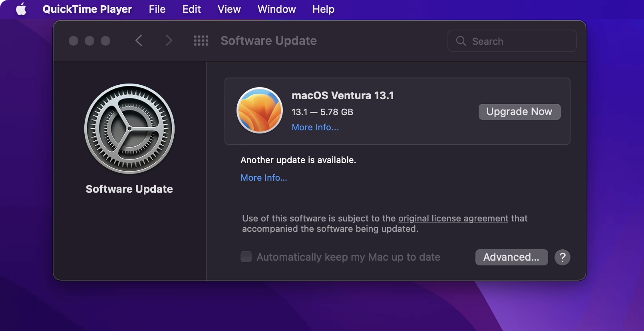Go back with the left chevron
644x331 pixels.
(139, 40)
